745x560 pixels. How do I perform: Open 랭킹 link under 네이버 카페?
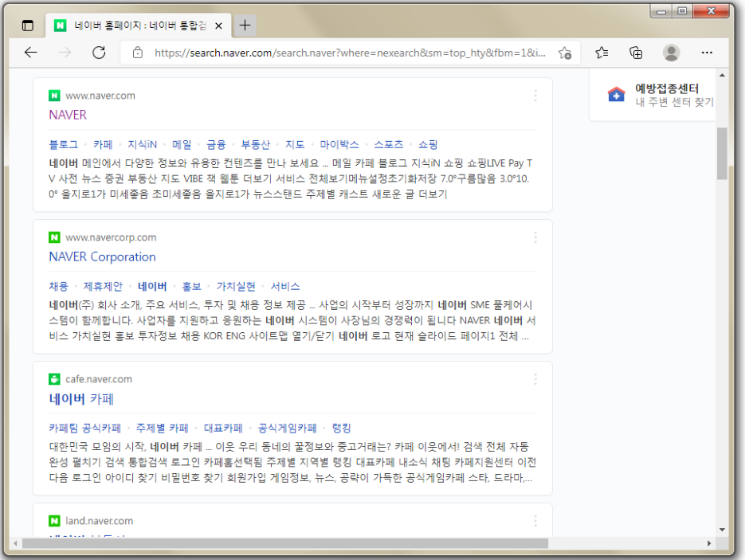pos(341,428)
